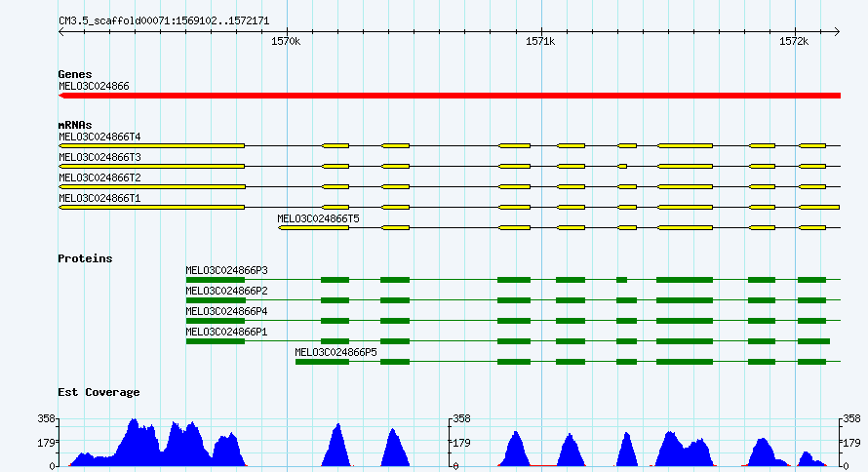
Task: Open the MEL03C024866T5 transcript label
Action: pyautogui.click(x=318, y=218)
